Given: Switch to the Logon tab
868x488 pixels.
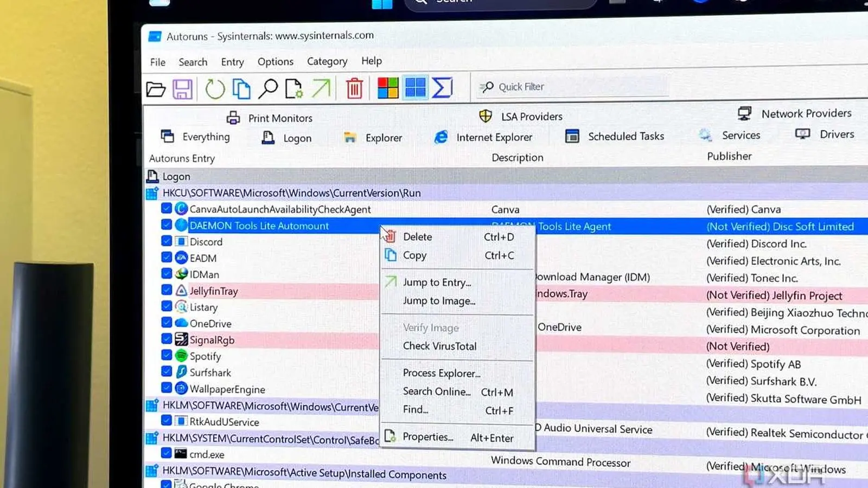Looking at the screenshot, I should click(x=287, y=138).
